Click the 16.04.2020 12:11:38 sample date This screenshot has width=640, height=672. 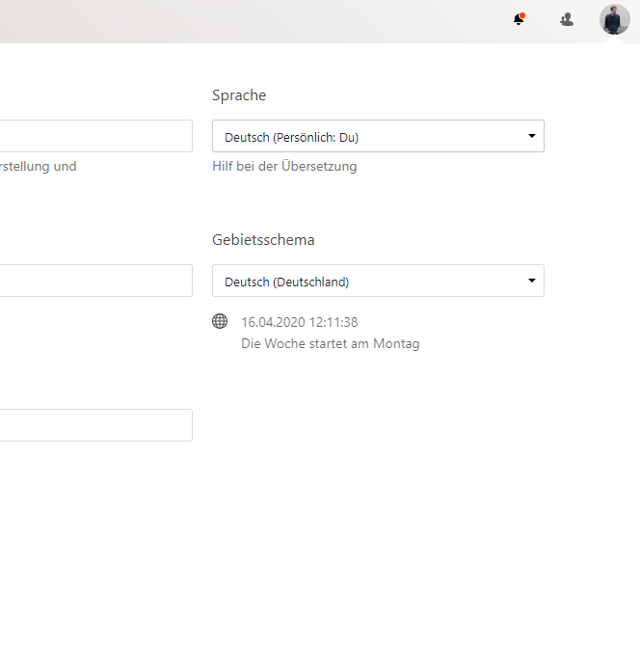tap(300, 322)
